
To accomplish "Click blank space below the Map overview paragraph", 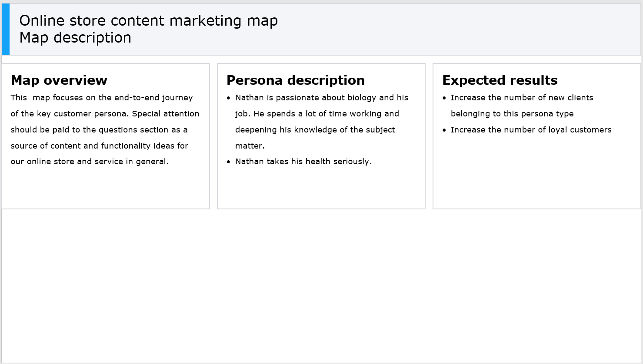I will tap(106, 188).
